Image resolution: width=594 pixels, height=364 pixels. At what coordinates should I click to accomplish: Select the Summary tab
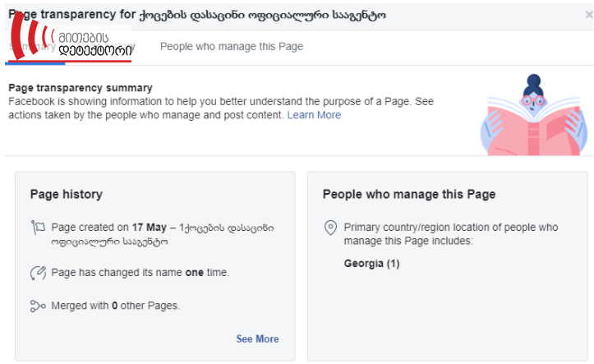pos(35,47)
